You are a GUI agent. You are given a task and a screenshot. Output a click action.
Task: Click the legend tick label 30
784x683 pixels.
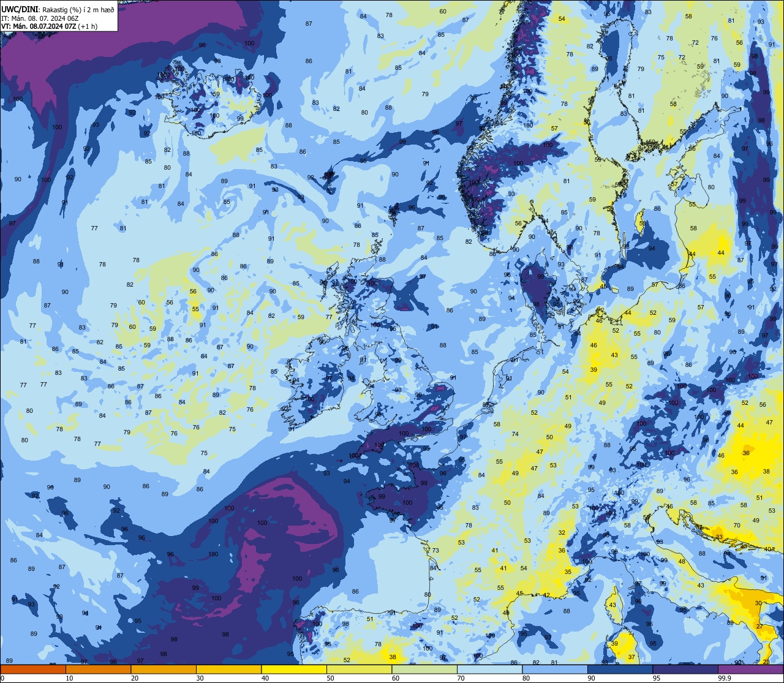(x=200, y=678)
